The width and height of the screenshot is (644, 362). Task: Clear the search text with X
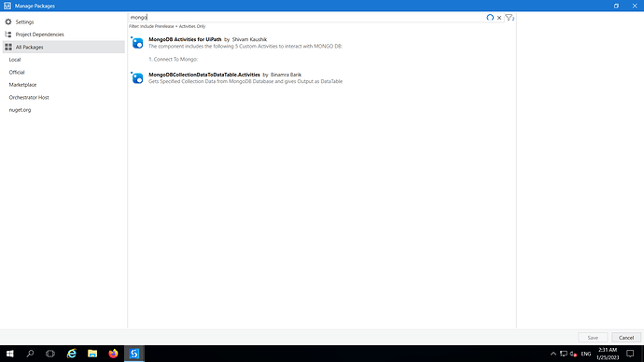pos(499,18)
